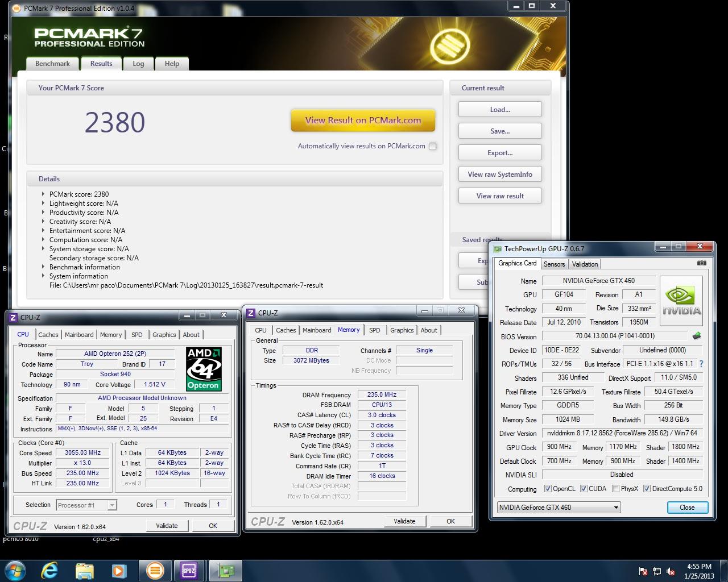Click the Core Speed value 3055.03 MHz
728x582 pixels.
point(83,453)
